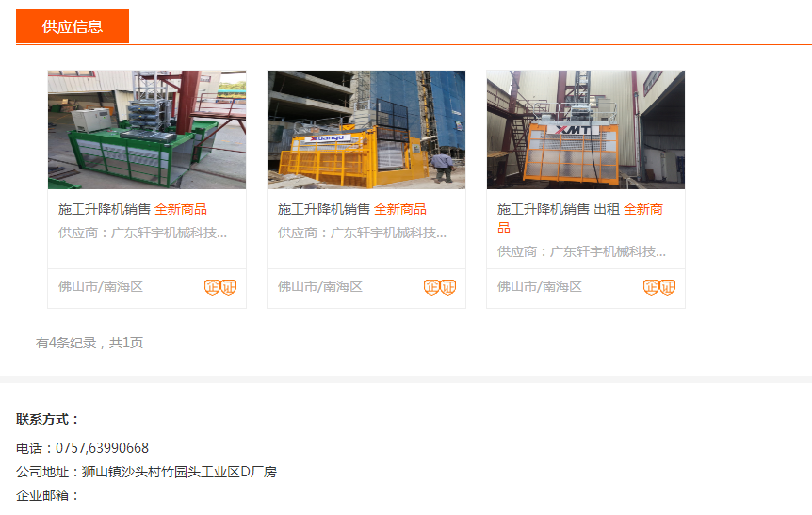Click 佛山市/南海区 location on third card
This screenshot has height=515, width=812.
point(540,287)
